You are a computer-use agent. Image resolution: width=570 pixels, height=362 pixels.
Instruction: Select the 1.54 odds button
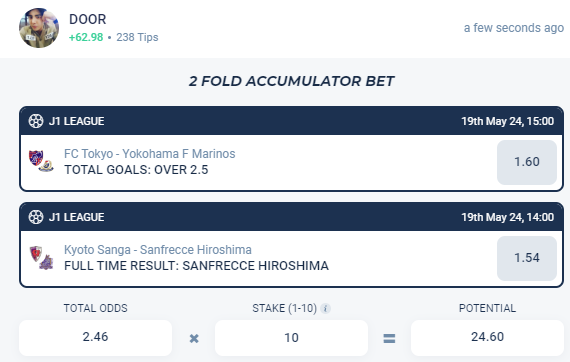point(527,258)
